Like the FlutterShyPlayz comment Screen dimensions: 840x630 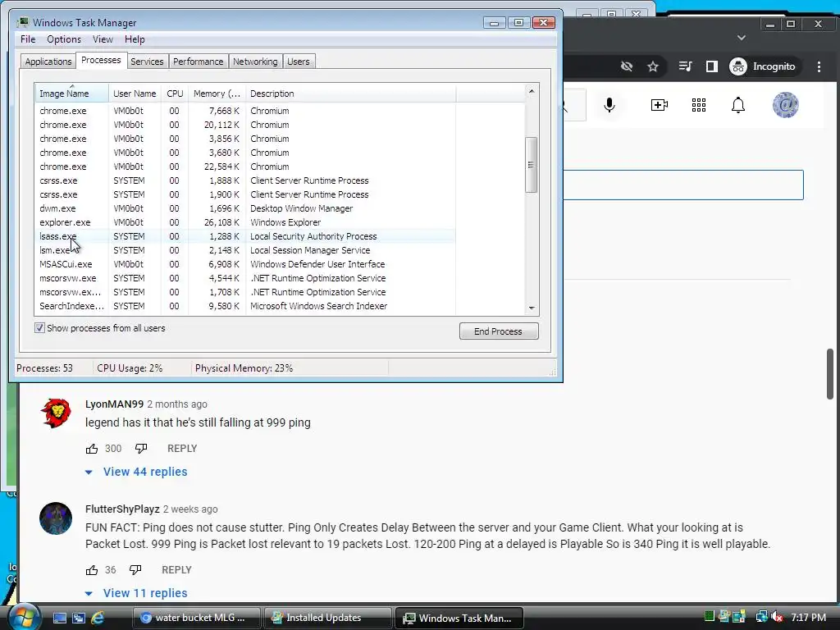tap(92, 570)
